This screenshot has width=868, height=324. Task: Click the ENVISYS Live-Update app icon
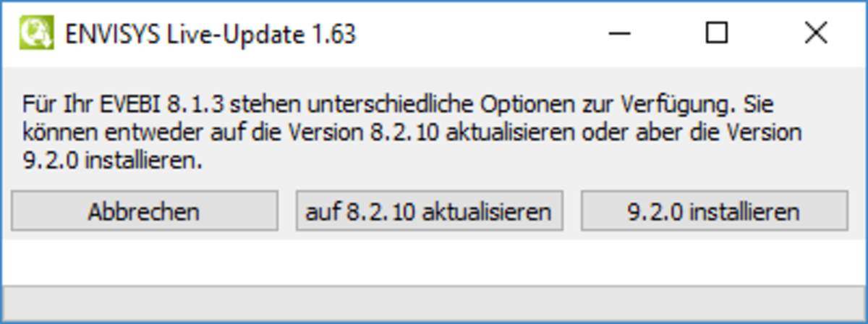[x=32, y=33]
